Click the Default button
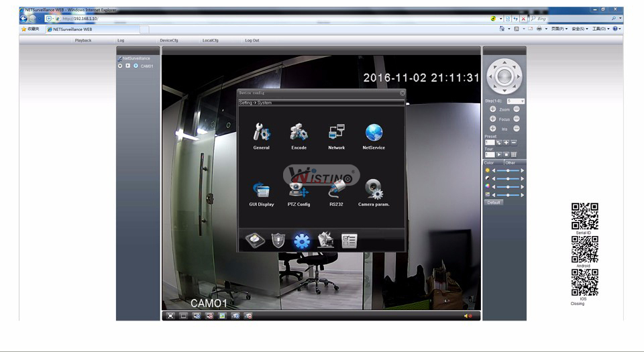The width and height of the screenshot is (644, 352). coord(494,202)
